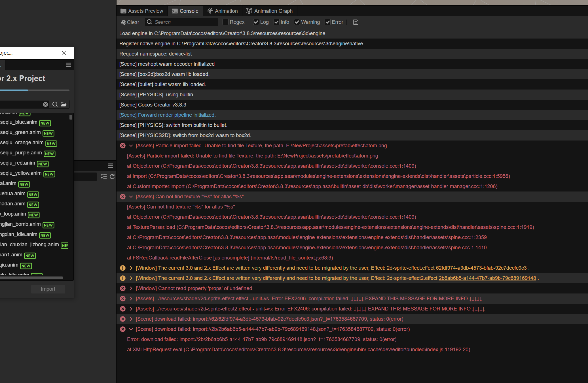588x383 pixels.
Task: Toggle the Error filter checkbox
Action: pos(327,22)
